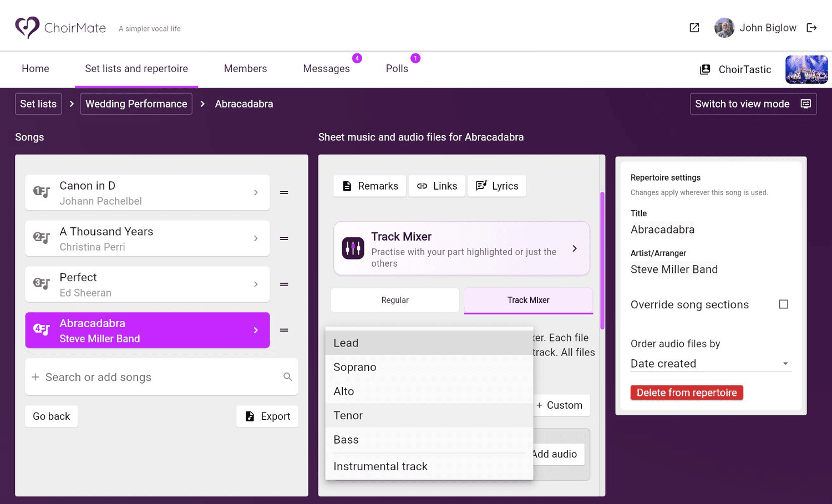Go to the Polls navigation tab
This screenshot has height=504, width=832.
(x=397, y=69)
